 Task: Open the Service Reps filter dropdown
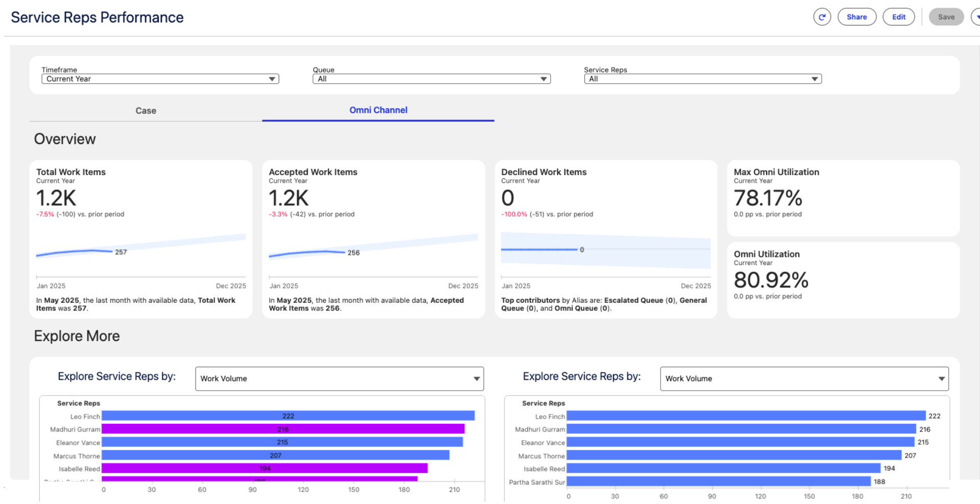tap(702, 79)
